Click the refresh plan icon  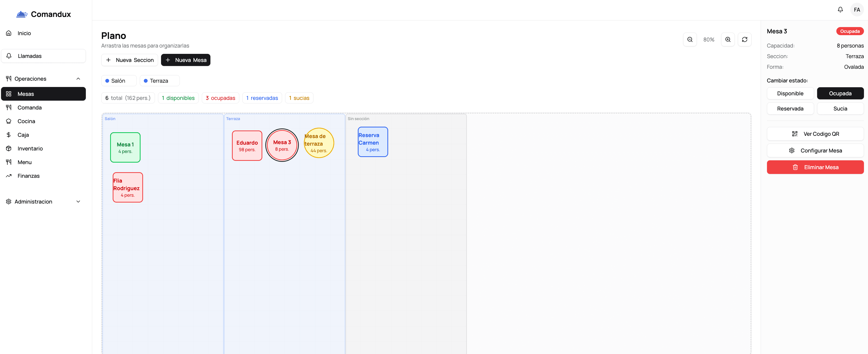pyautogui.click(x=744, y=39)
